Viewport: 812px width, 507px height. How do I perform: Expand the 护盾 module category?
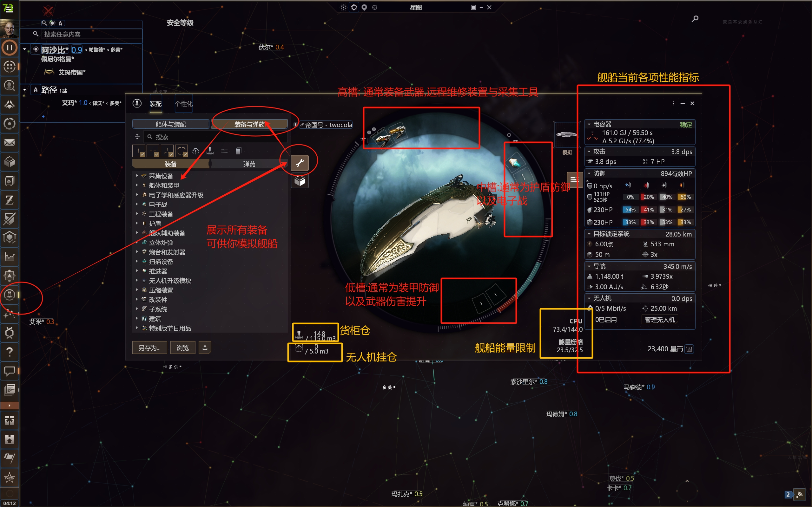pyautogui.click(x=137, y=223)
